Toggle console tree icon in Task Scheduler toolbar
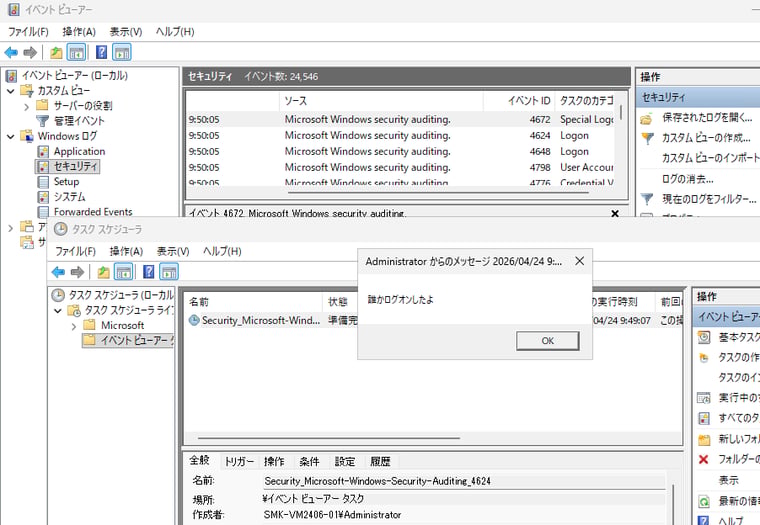Image resolution: width=760 pixels, height=525 pixels. 124,272
